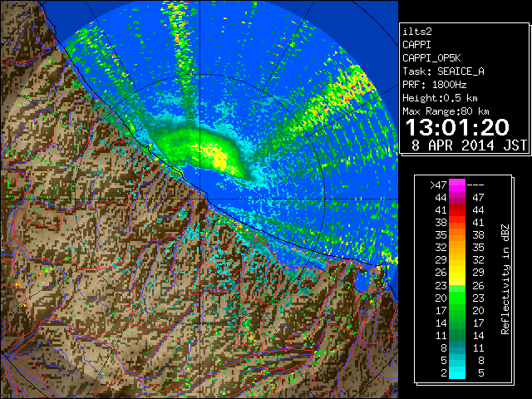Image resolution: width=532 pixels, height=399 pixels.
Task: Click the 13:01:20 timestamp
Action: click(457, 127)
